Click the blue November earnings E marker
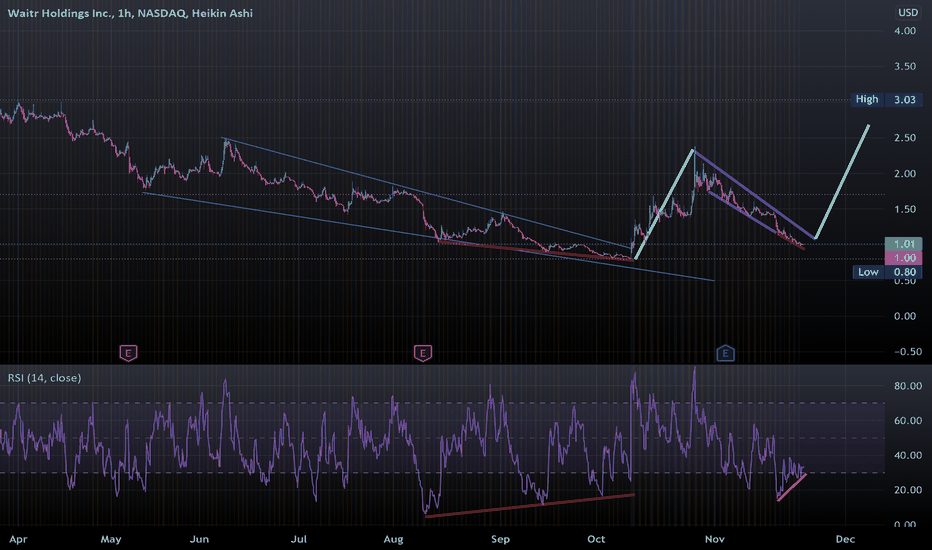 (x=725, y=353)
